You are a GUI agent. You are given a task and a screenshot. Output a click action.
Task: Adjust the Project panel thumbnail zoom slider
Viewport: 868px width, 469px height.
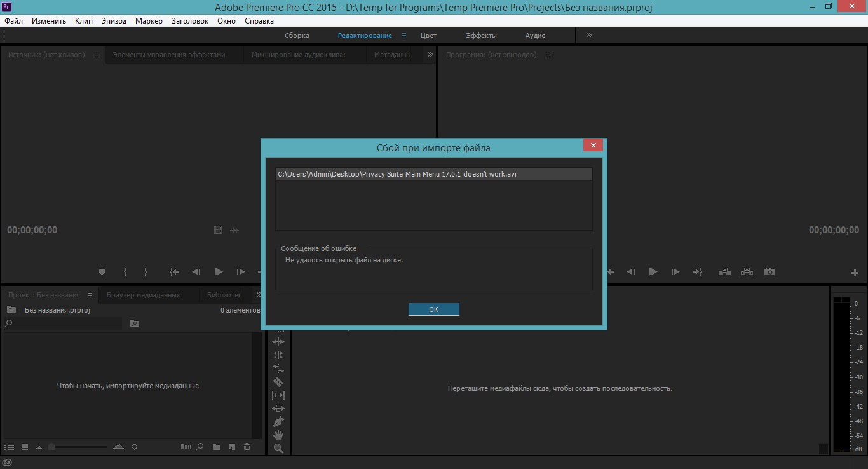coord(52,447)
